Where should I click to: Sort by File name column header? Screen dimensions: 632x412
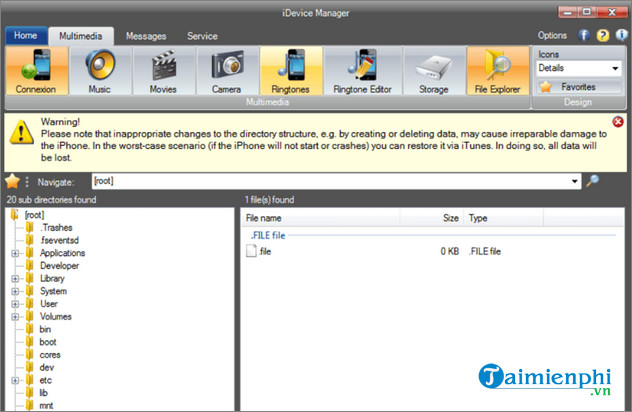click(321, 218)
